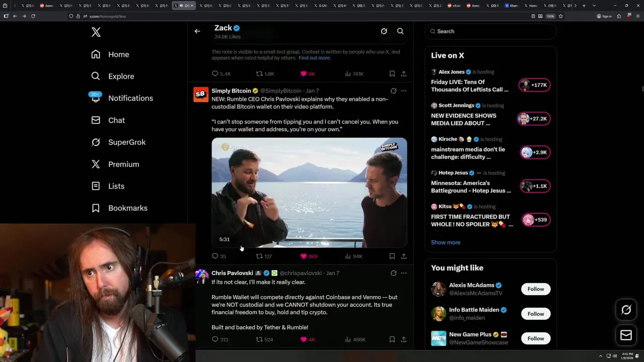Click search icon in Zack profile header
644x362 pixels.
[400, 31]
